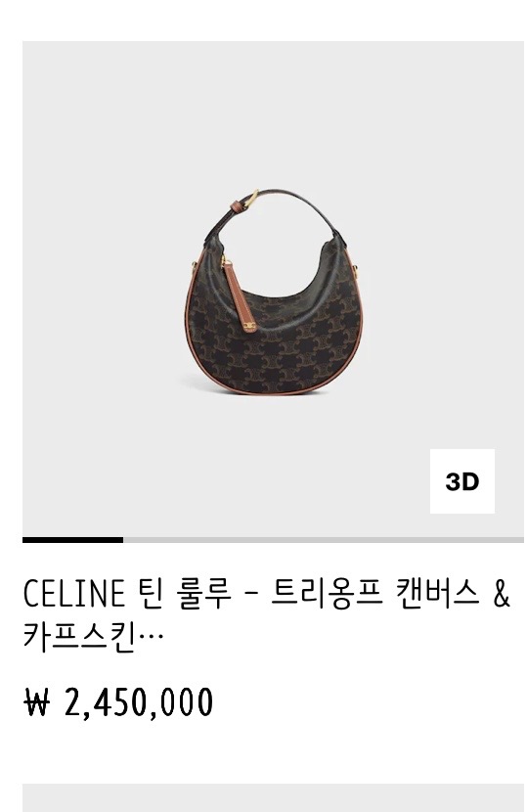The width and height of the screenshot is (527, 812).
Task: Tap the truncated 카프스킨… title line
Action: (93, 635)
